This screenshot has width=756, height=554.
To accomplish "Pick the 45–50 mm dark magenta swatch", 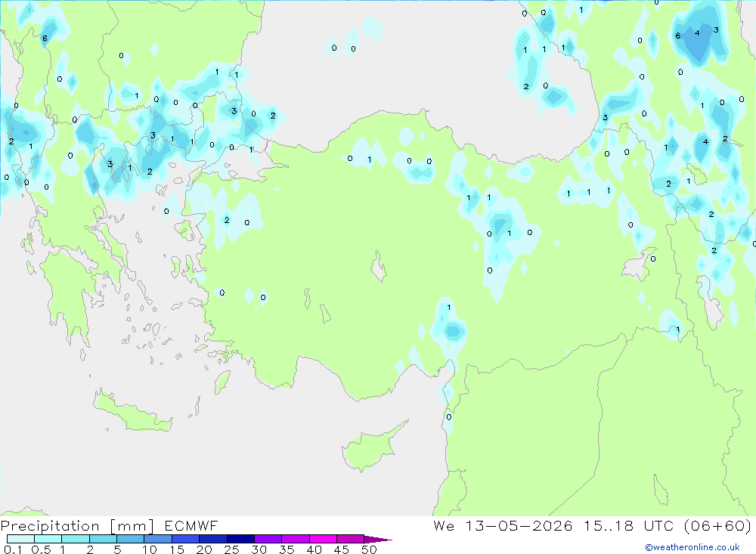I will tap(350, 539).
